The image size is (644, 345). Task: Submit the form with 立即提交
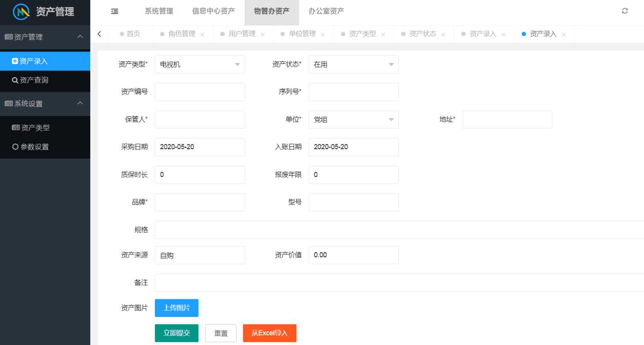point(176,333)
